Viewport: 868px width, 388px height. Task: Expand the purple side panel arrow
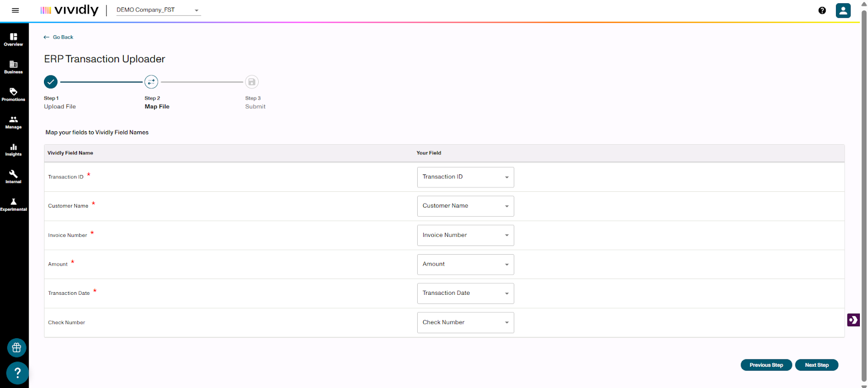(x=853, y=320)
